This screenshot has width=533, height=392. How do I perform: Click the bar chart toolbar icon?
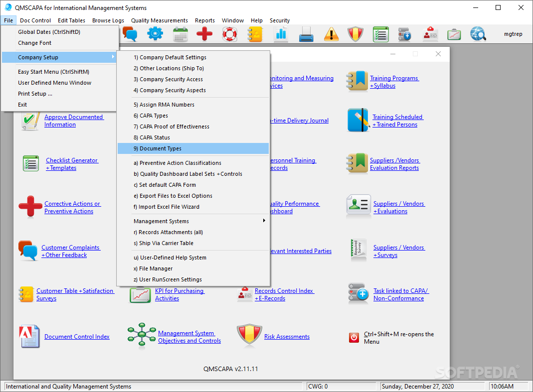tap(281, 34)
